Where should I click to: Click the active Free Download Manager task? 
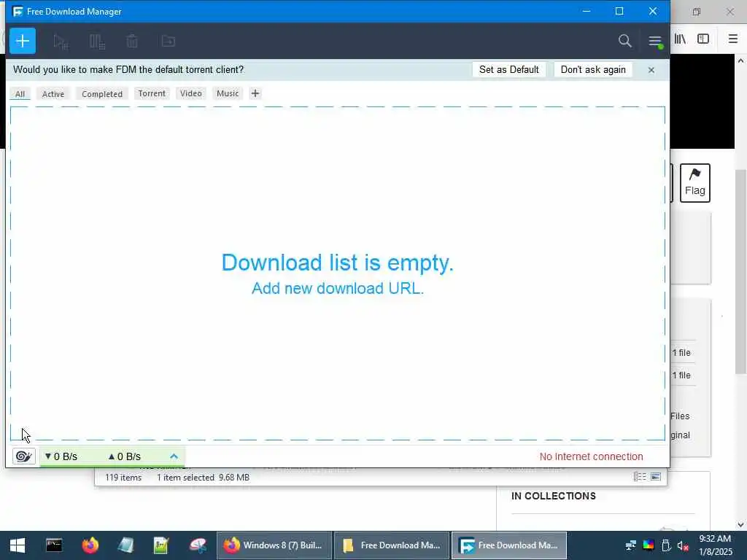(x=508, y=545)
